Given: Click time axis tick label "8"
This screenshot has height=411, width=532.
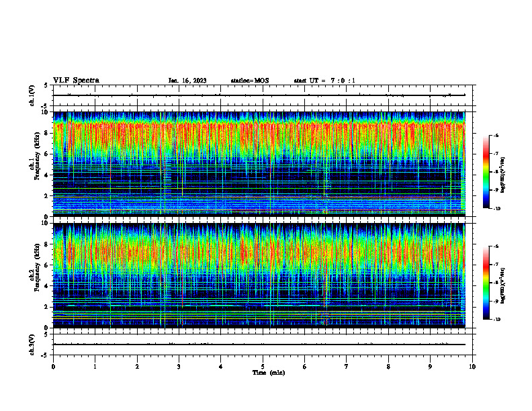Looking at the screenshot, I should pos(388,367).
